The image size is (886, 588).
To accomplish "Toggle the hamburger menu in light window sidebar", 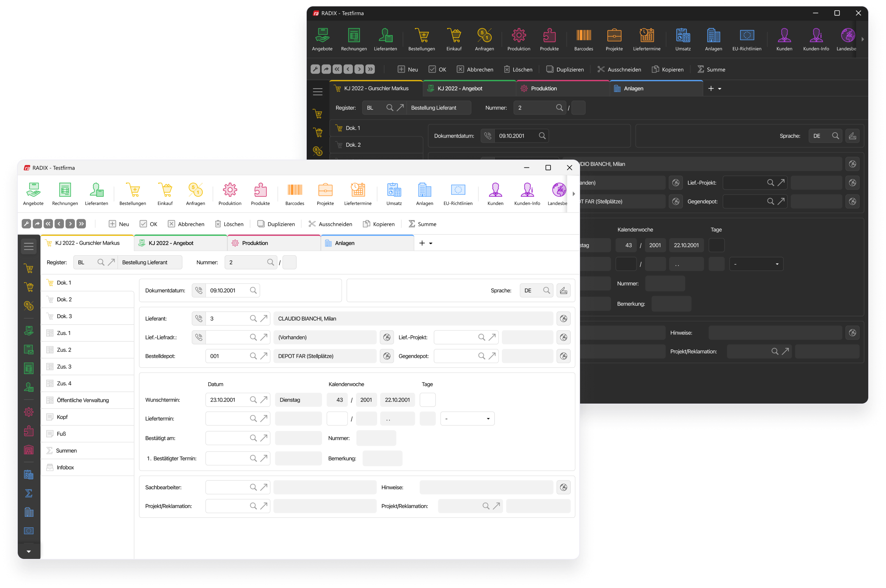I will point(29,246).
